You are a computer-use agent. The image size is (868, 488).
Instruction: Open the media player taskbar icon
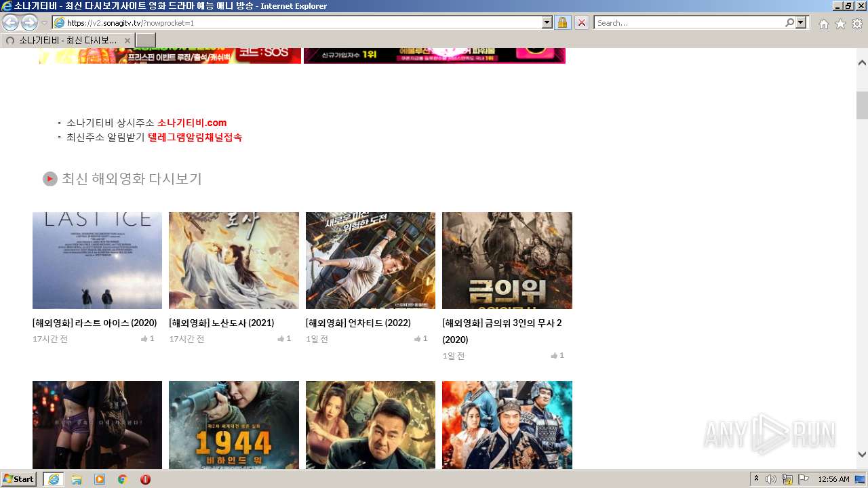(x=100, y=479)
